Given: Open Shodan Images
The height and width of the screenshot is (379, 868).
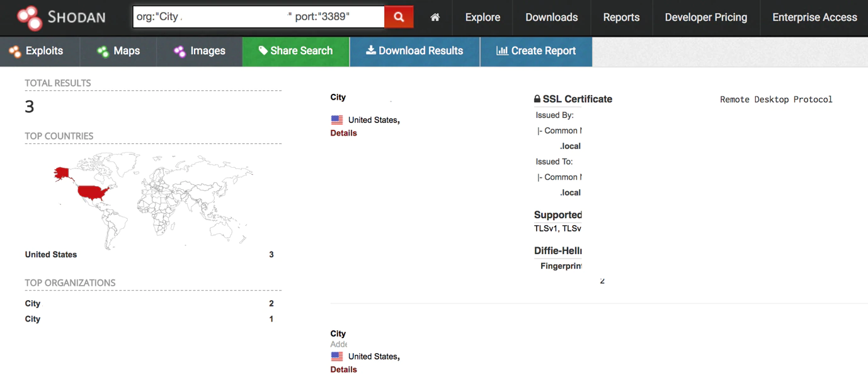Looking at the screenshot, I should tap(200, 51).
